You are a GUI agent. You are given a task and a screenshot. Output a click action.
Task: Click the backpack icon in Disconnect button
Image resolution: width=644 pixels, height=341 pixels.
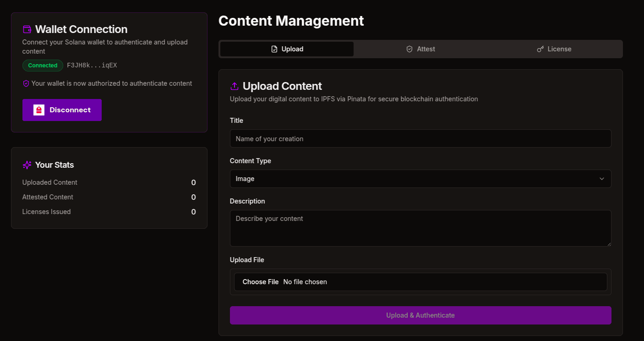(39, 110)
